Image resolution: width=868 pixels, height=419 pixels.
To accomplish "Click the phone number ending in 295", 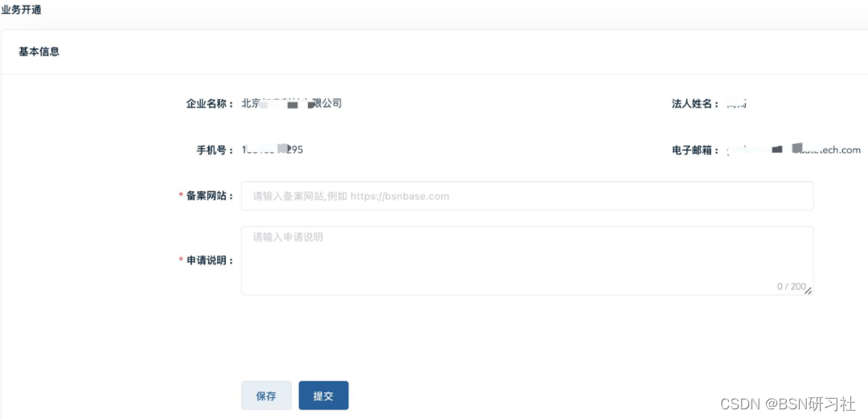I will (x=272, y=150).
